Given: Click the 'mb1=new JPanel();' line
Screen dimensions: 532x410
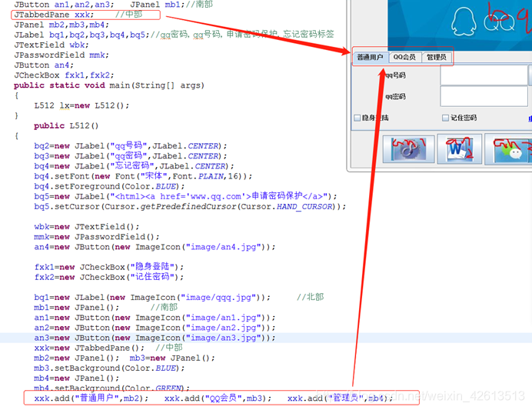Looking at the screenshot, I should [77, 308].
